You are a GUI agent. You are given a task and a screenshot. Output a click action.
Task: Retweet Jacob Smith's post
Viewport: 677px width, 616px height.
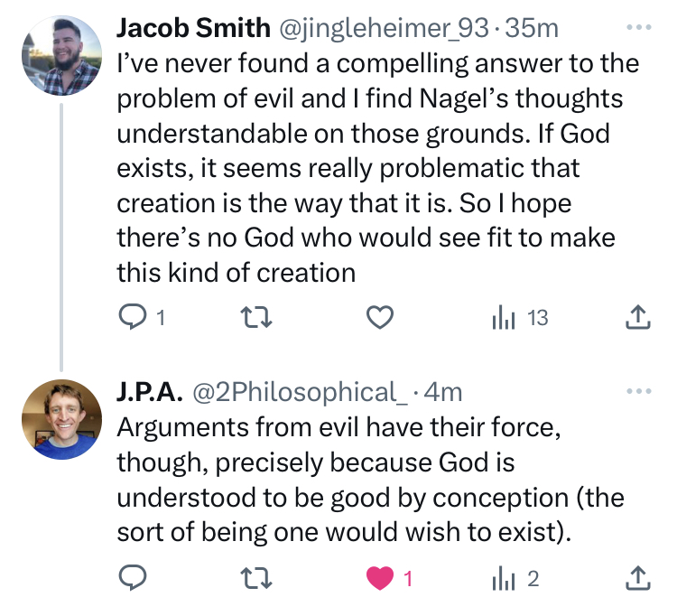point(257,317)
